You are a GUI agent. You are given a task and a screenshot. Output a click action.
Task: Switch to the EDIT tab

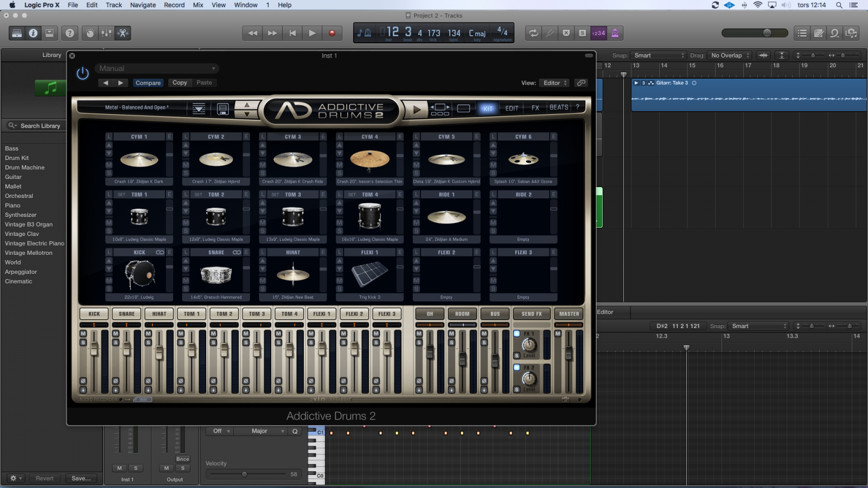tap(512, 108)
